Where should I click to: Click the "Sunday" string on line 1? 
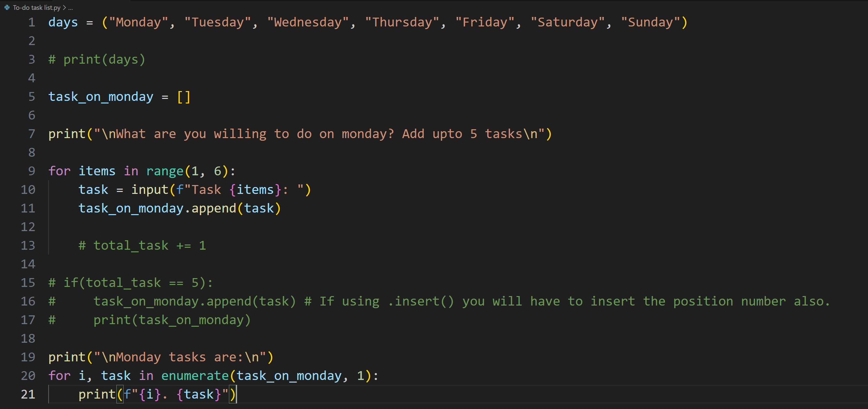[x=650, y=22]
